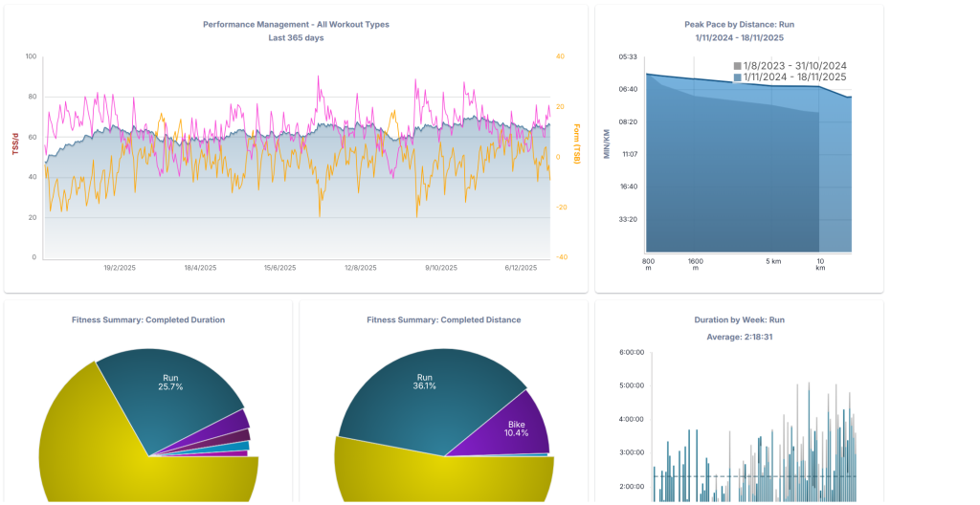Click the blue 1/11/2024 - 18/11/2025 legend square
The width and height of the screenshot is (980, 505).
pyautogui.click(x=738, y=77)
